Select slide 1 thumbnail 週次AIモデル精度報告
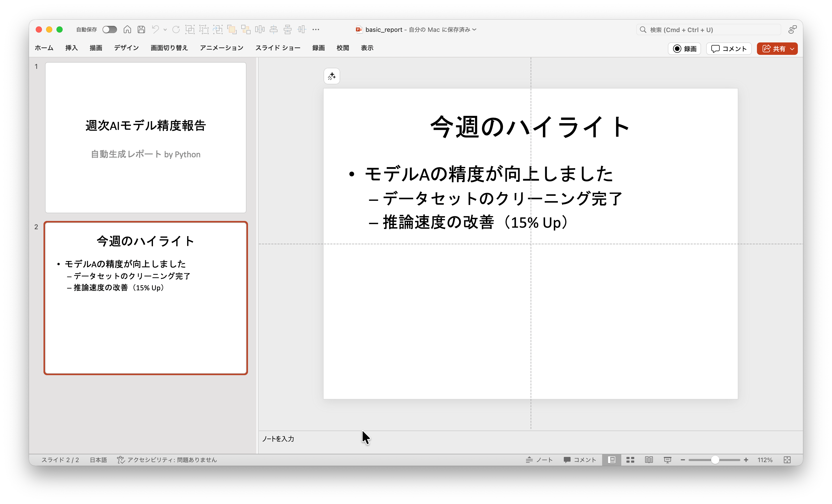Image resolution: width=832 pixels, height=504 pixels. click(145, 137)
